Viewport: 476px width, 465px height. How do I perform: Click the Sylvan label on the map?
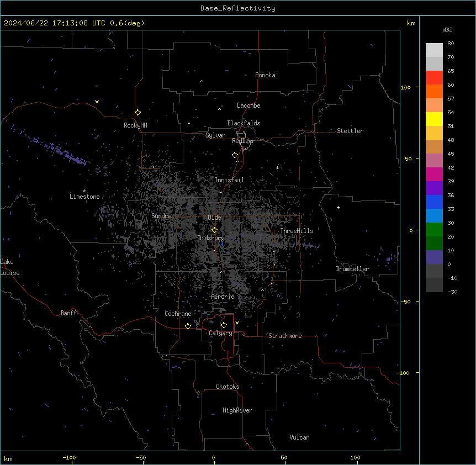(x=215, y=135)
